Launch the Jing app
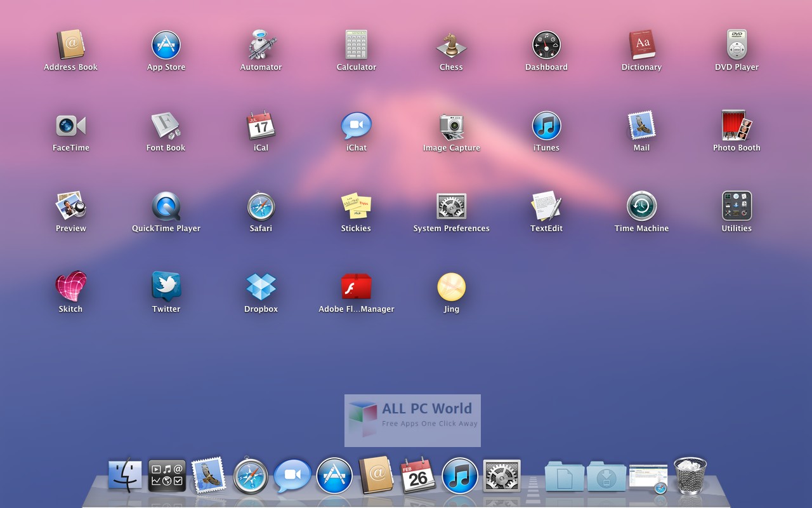The image size is (812, 508). tap(452, 287)
